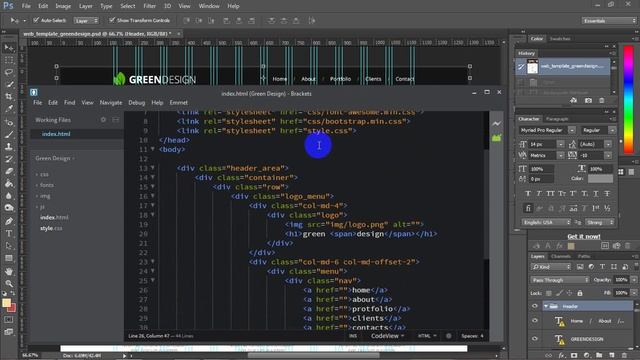Open Pass Through blend mode dropdown

coord(560,280)
